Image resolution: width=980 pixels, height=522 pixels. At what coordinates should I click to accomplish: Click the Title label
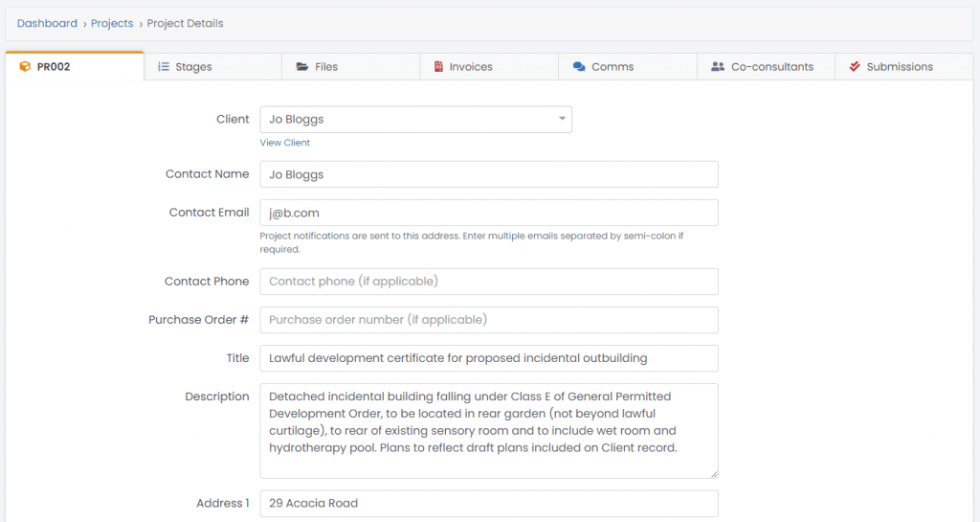coord(237,357)
